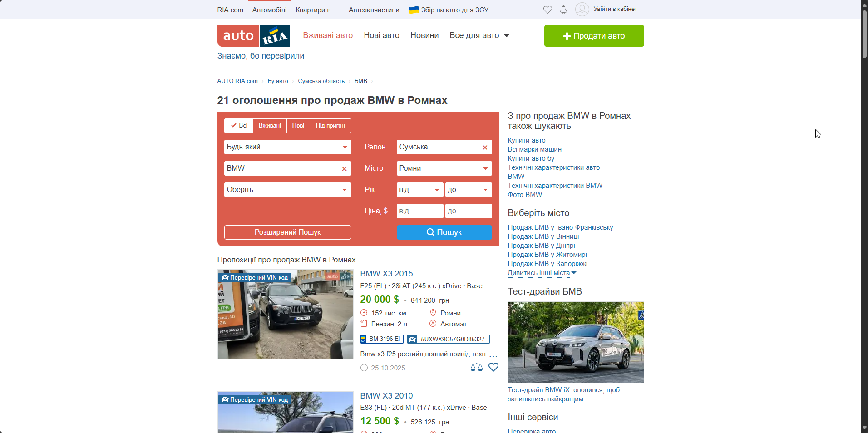This screenshot has width=868, height=433.
Task: Expand the Все для авто menu
Action: [479, 35]
